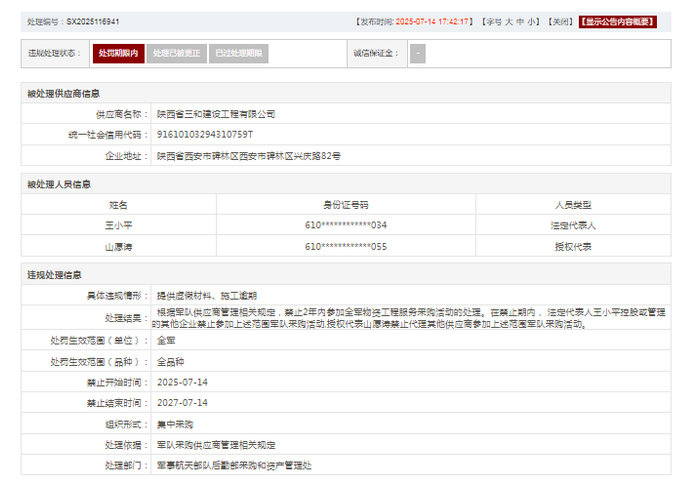This screenshot has width=700, height=485.
Task: Click the 姓名 column header
Action: click(x=118, y=205)
